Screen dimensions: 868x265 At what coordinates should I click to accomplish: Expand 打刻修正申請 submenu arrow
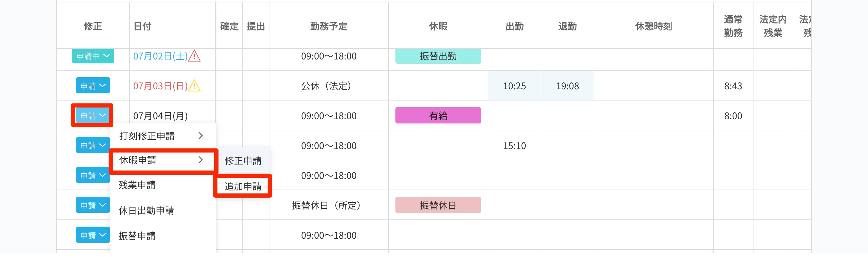click(x=200, y=136)
